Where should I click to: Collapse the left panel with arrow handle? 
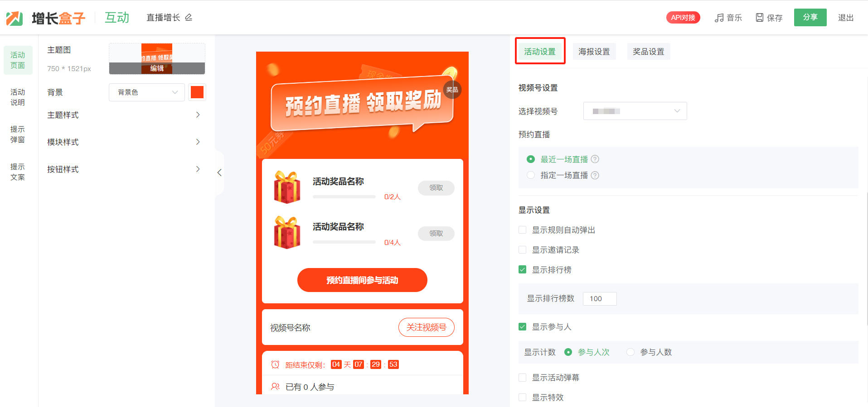pos(219,172)
